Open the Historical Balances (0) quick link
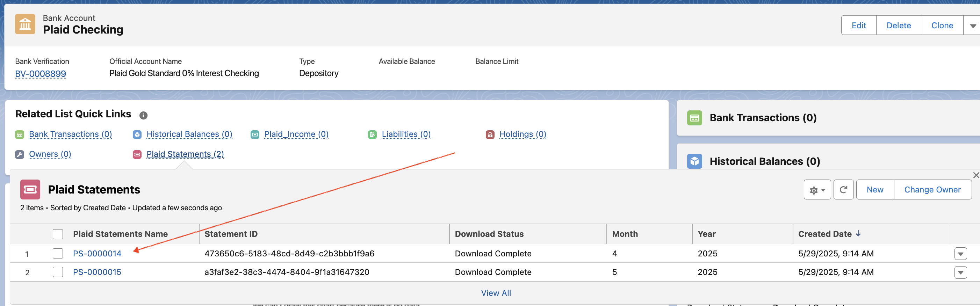Screen dimensions: 980x306 (x=189, y=134)
